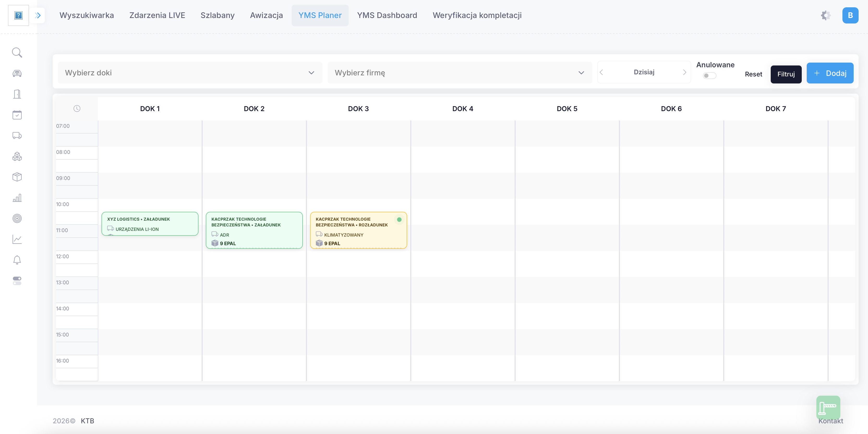Click URZĄDZENIA LI-ION text on DOK 1 card
The width and height of the screenshot is (868, 434).
pyautogui.click(x=137, y=229)
